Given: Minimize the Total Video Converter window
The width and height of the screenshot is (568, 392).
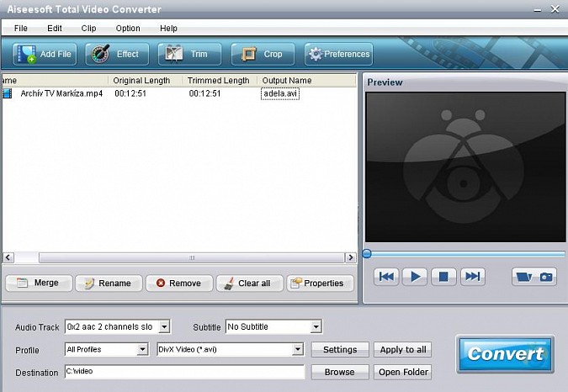Looking at the screenshot, I should tap(538, 10).
